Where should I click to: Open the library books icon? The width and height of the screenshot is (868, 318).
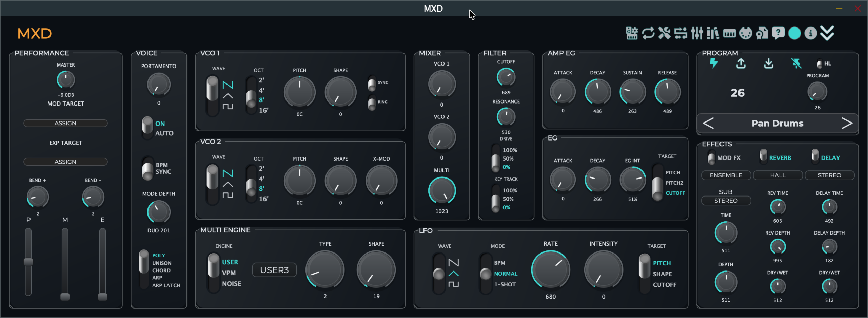(713, 33)
